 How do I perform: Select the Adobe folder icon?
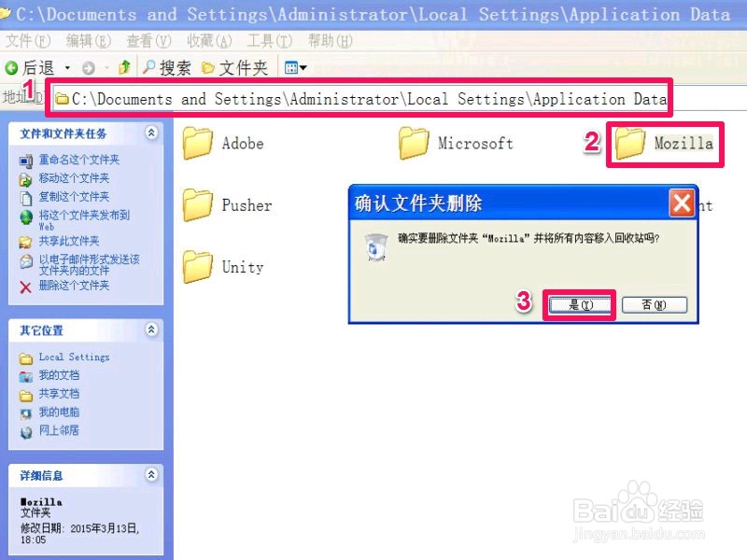pyautogui.click(x=198, y=144)
